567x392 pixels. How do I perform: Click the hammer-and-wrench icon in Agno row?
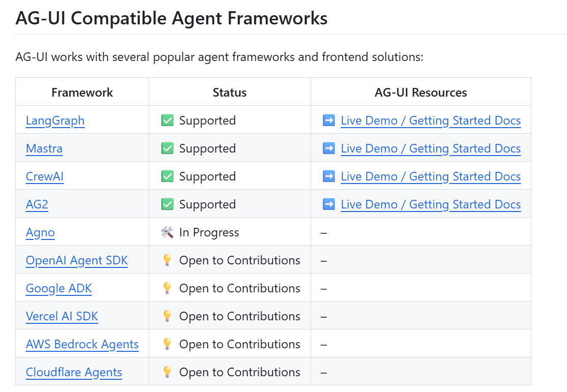167,232
